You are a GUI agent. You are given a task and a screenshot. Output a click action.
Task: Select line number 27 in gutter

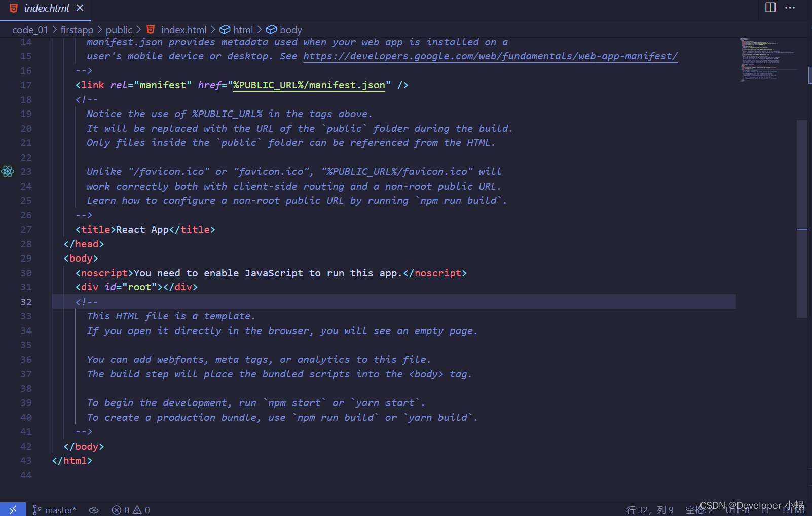click(x=26, y=230)
